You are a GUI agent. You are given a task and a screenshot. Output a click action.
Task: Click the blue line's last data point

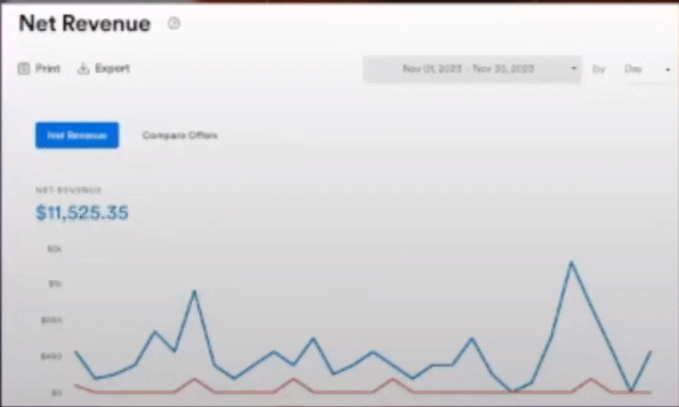(x=651, y=352)
